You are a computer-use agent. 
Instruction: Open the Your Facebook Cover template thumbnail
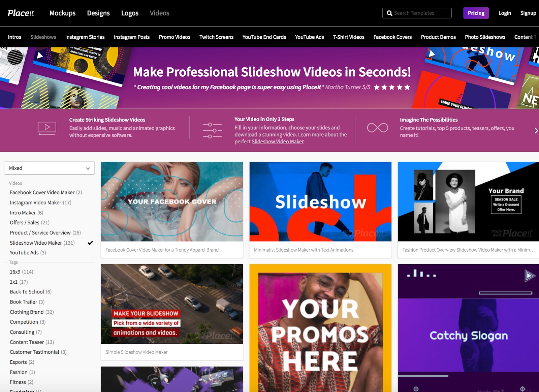(172, 202)
